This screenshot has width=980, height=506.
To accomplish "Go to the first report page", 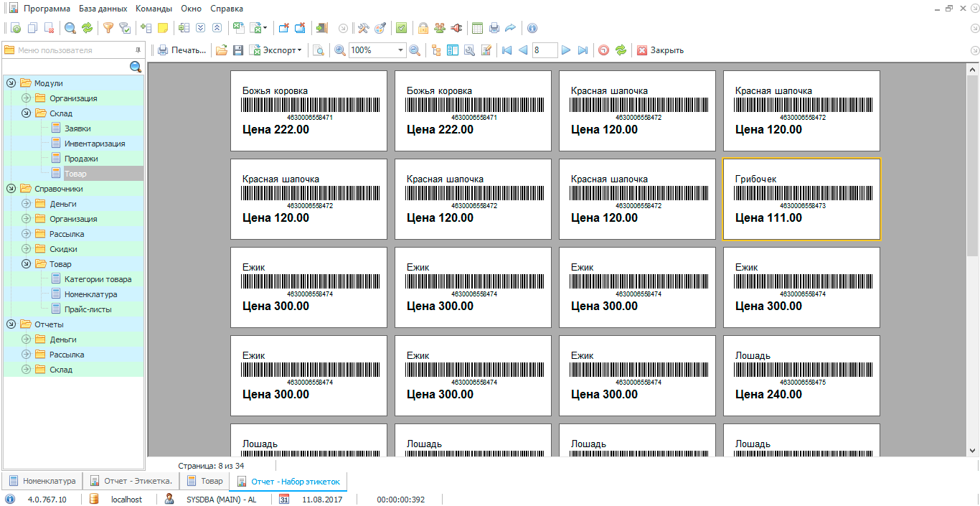I will [507, 50].
